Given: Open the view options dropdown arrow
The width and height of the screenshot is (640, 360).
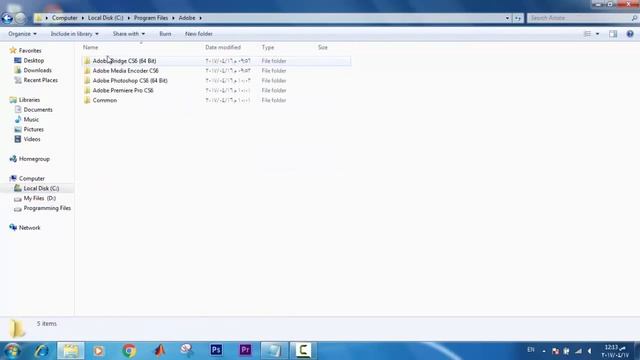Looking at the screenshot, I should pyautogui.click(x=598, y=34).
